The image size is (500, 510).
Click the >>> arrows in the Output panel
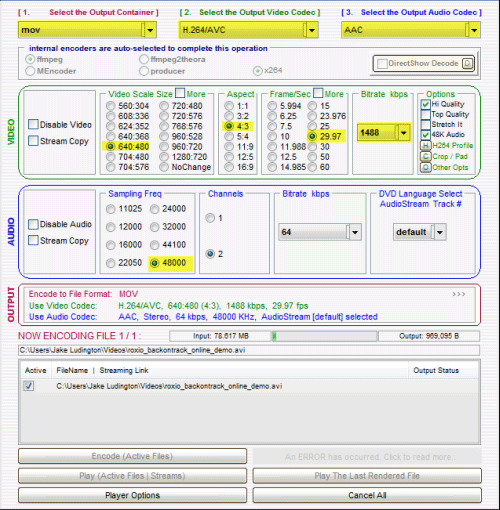[x=459, y=294]
